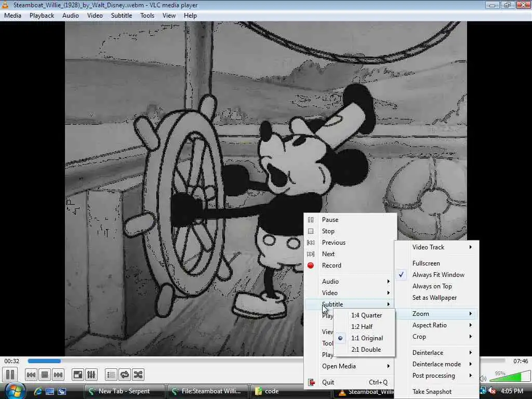Screen dimensions: 532x399
Task: Click the 4:05 PM system clock
Action: click(x=512, y=391)
